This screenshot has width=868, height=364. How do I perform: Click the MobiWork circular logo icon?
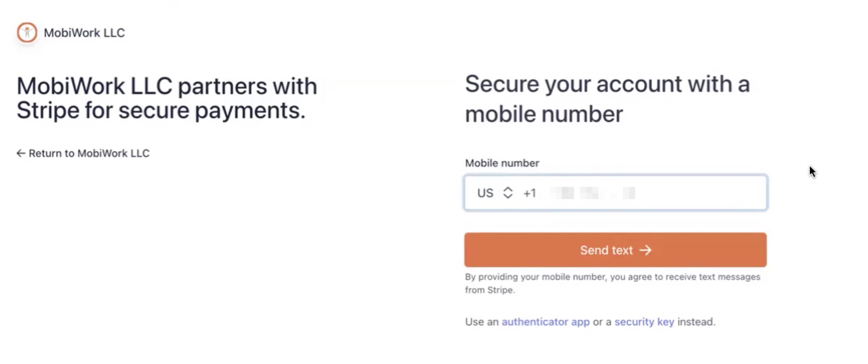click(27, 33)
